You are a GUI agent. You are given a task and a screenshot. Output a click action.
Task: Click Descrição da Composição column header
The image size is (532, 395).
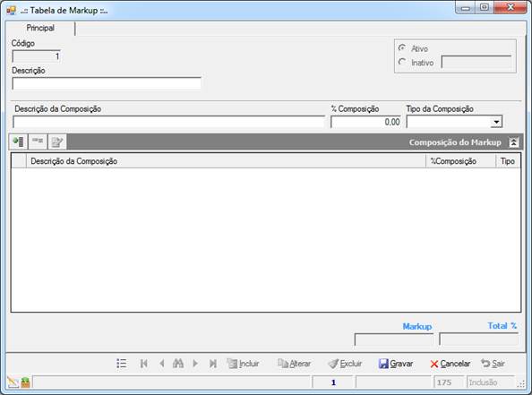coord(226,161)
